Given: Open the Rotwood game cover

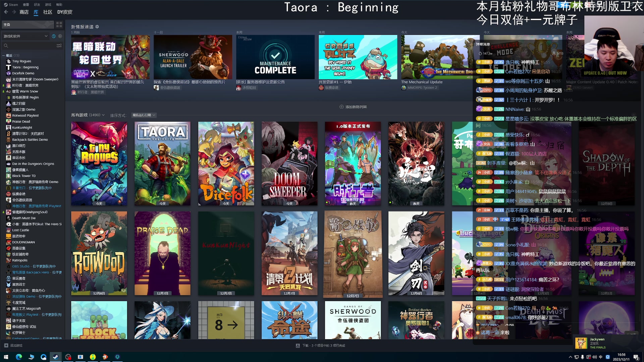Looking at the screenshot, I should pos(99,253).
